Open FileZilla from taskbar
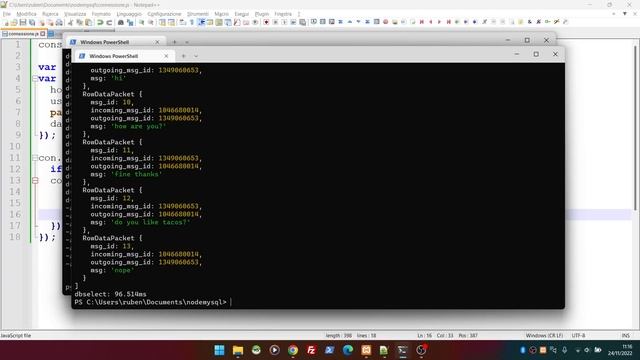The height and width of the screenshot is (360, 640). (311, 350)
